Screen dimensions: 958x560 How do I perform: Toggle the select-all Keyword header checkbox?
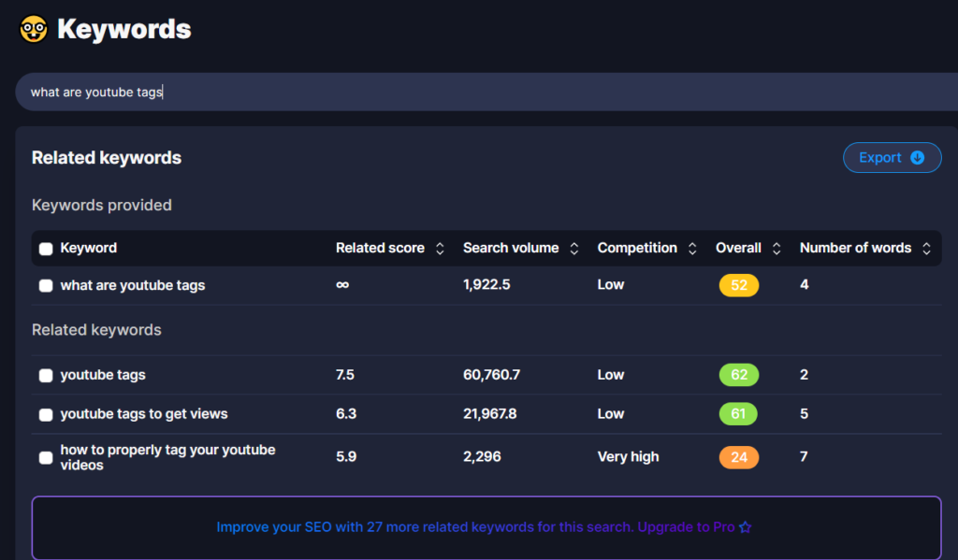click(46, 249)
